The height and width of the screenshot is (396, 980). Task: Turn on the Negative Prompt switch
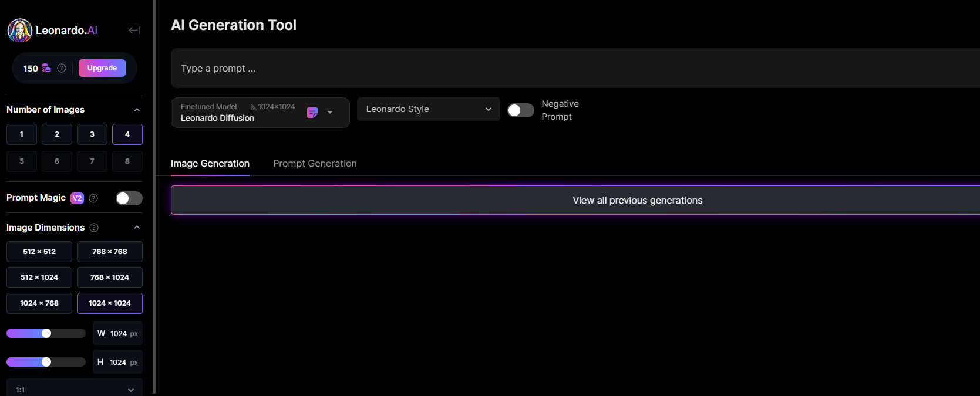[520, 110]
